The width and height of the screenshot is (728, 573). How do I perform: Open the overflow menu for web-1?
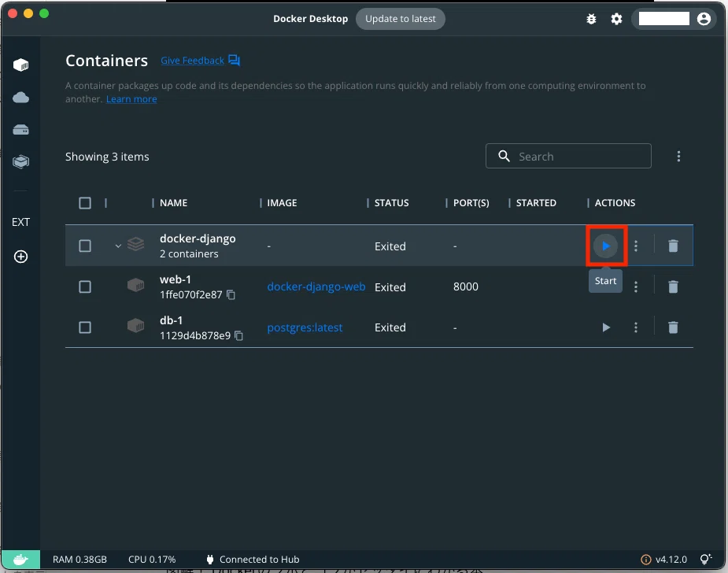(636, 286)
